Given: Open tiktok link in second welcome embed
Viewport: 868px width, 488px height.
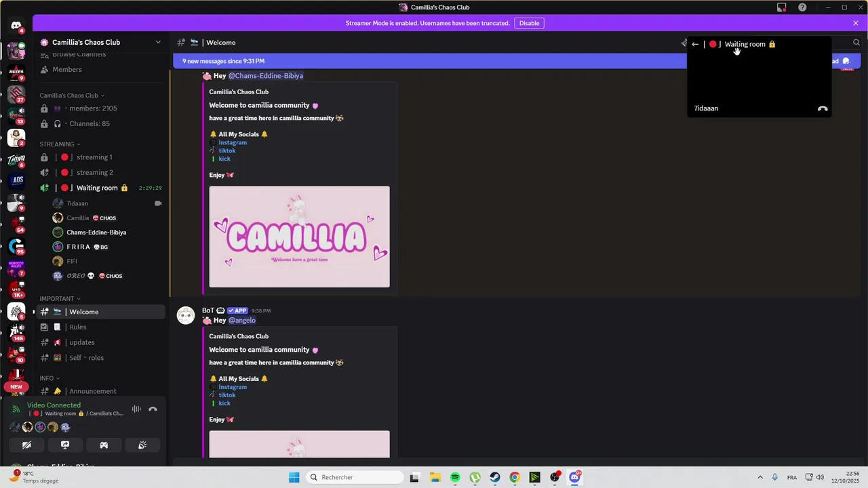Looking at the screenshot, I should tap(227, 395).
